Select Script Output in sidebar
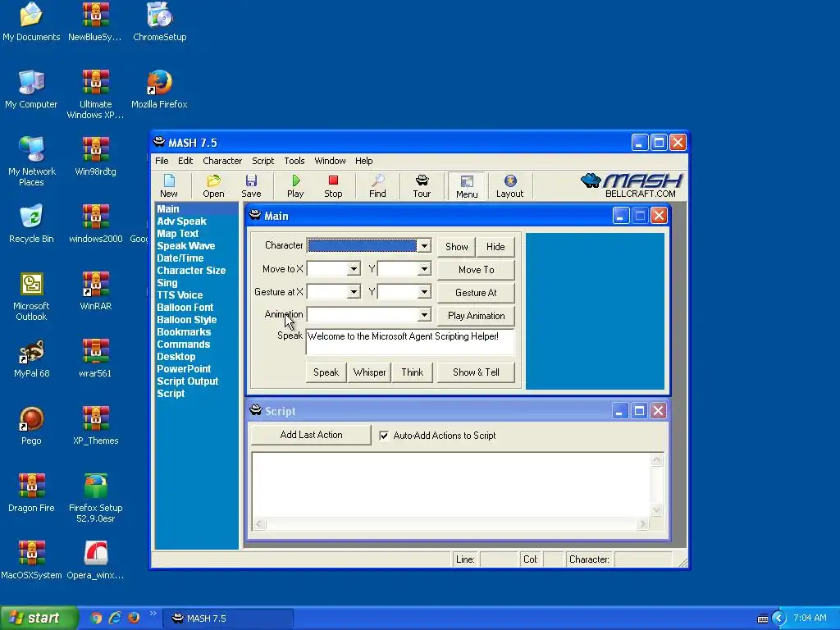This screenshot has width=840, height=630. (188, 381)
